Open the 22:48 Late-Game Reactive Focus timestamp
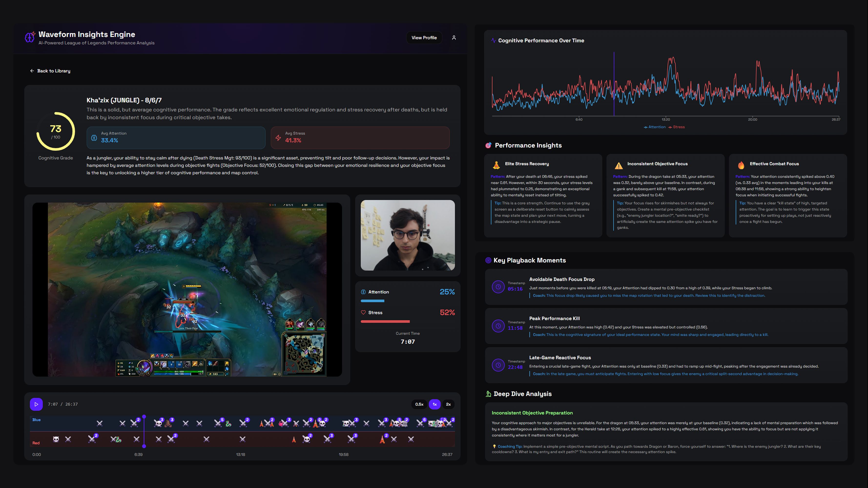Image resolution: width=868 pixels, height=488 pixels. [498, 365]
